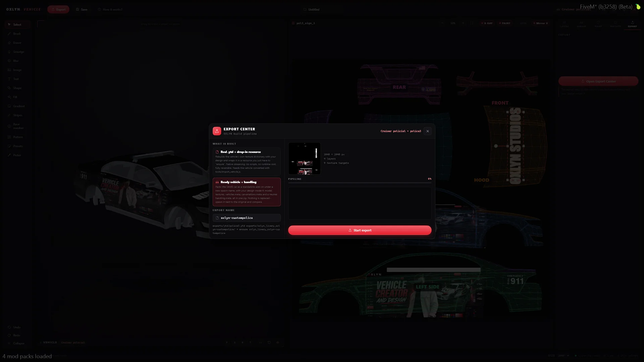Toggle the X-RAY view mode

tap(487, 23)
